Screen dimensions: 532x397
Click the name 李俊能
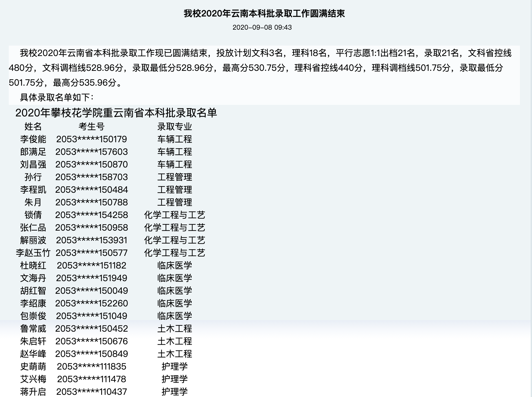click(x=33, y=139)
